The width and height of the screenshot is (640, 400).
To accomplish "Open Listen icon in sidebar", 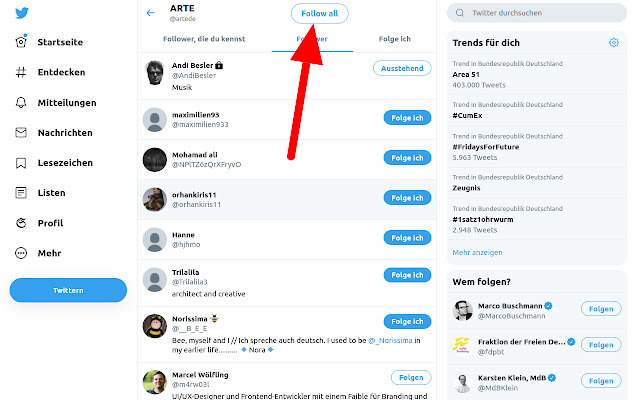I will pyautogui.click(x=21, y=193).
